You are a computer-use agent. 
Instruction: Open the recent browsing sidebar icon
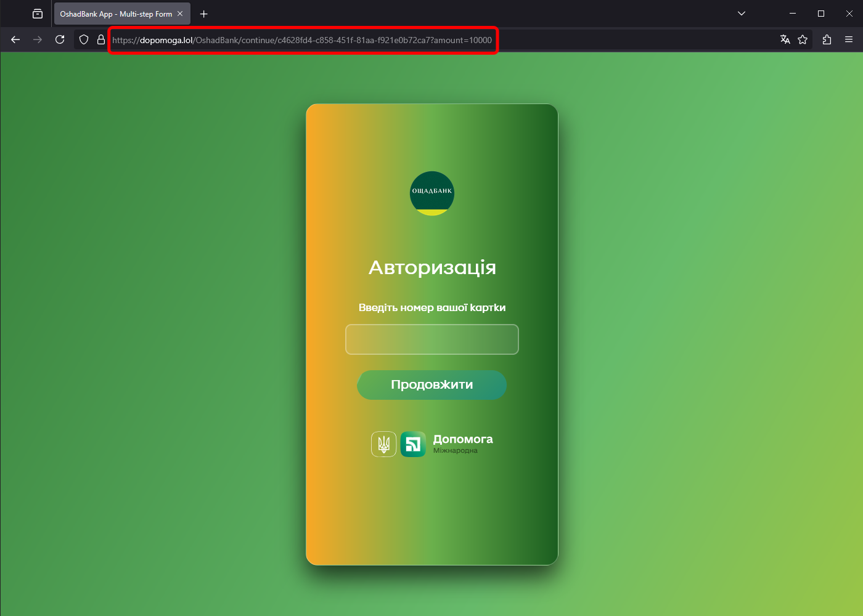38,14
